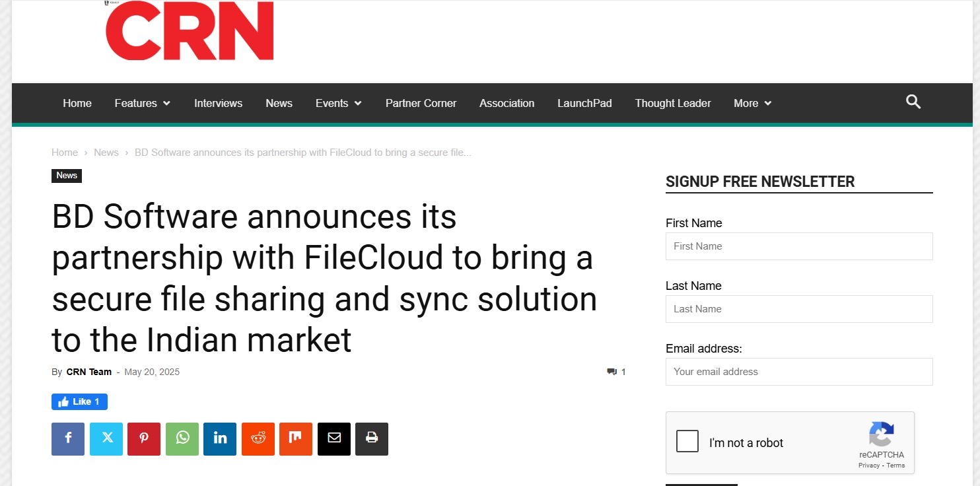This screenshot has height=486, width=980.
Task: Expand the More dropdown menu
Action: [x=753, y=103]
